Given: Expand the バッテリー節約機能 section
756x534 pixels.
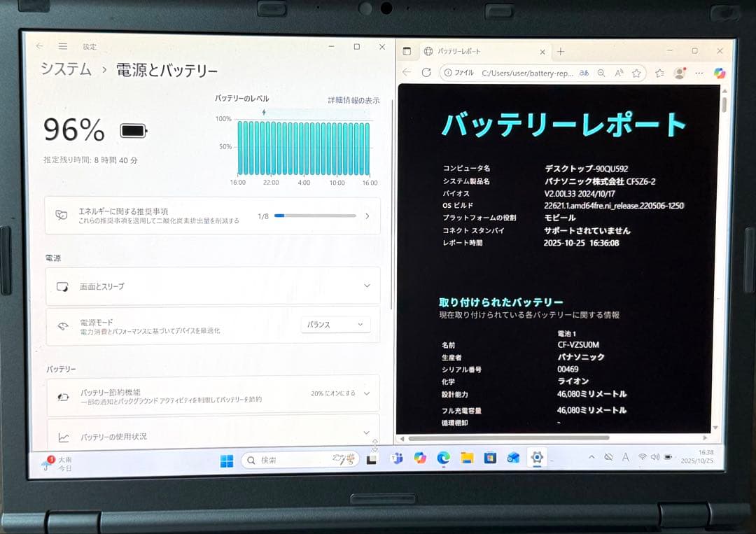Looking at the screenshot, I should [x=370, y=394].
